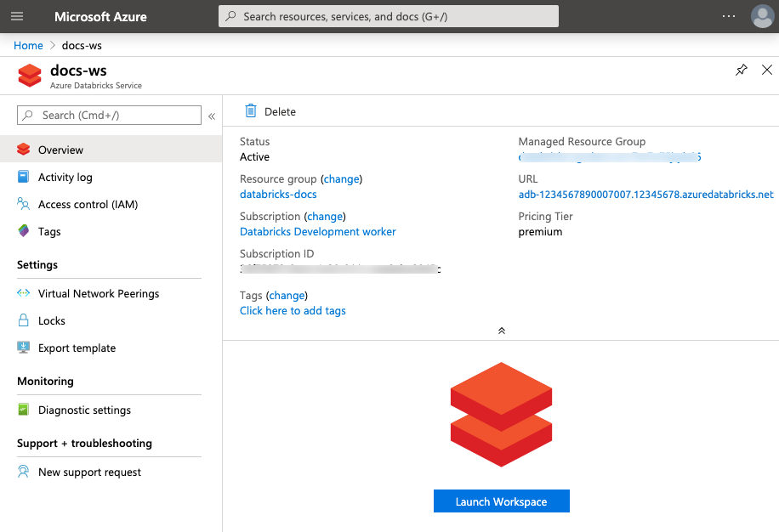Click the Delete trash can icon
Screen dimensions: 779x532
251,111
